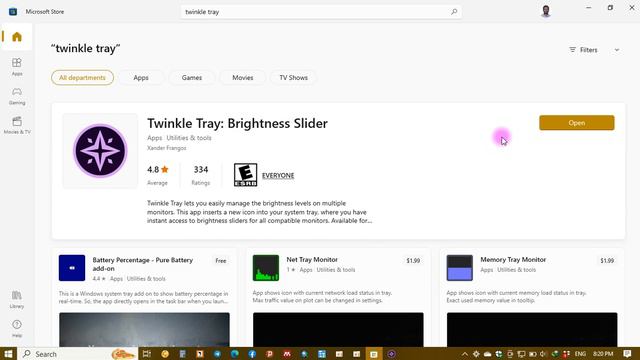Click the Twinkle Tray app logo

click(100, 151)
